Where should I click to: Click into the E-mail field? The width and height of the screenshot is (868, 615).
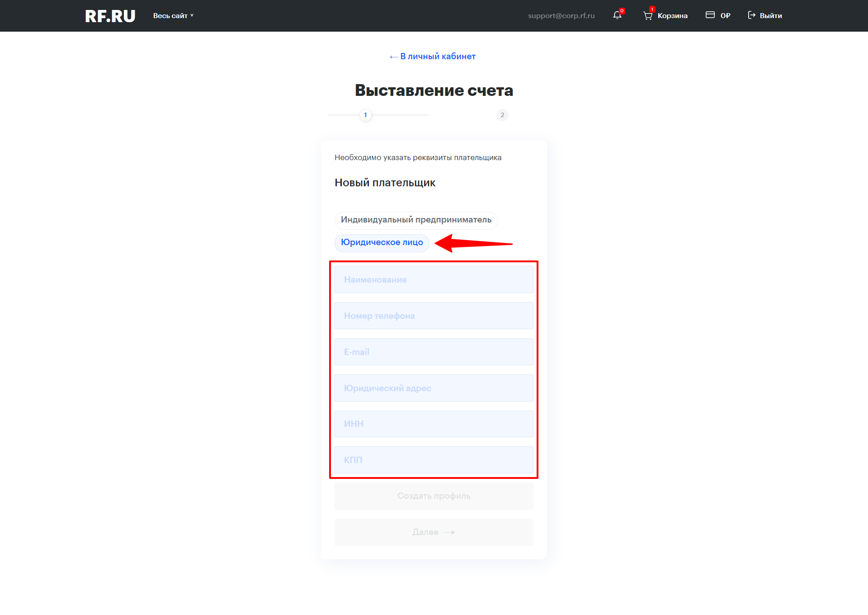[x=434, y=352]
